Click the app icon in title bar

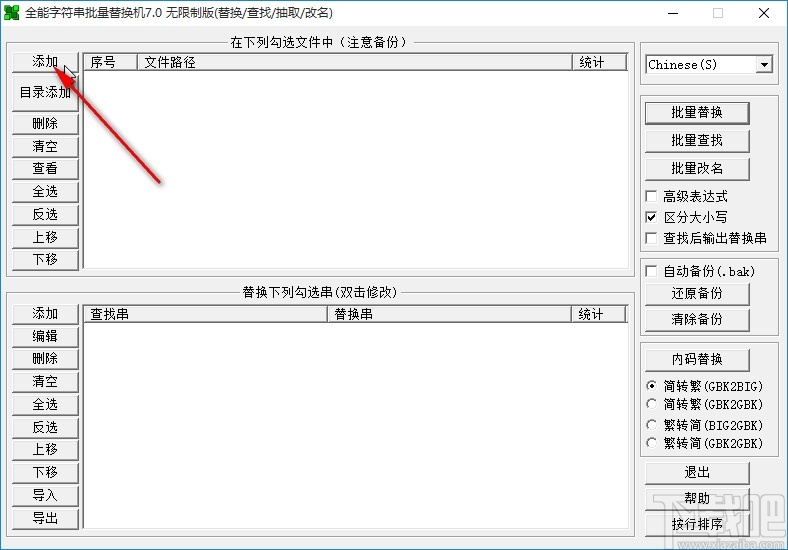tap(11, 13)
